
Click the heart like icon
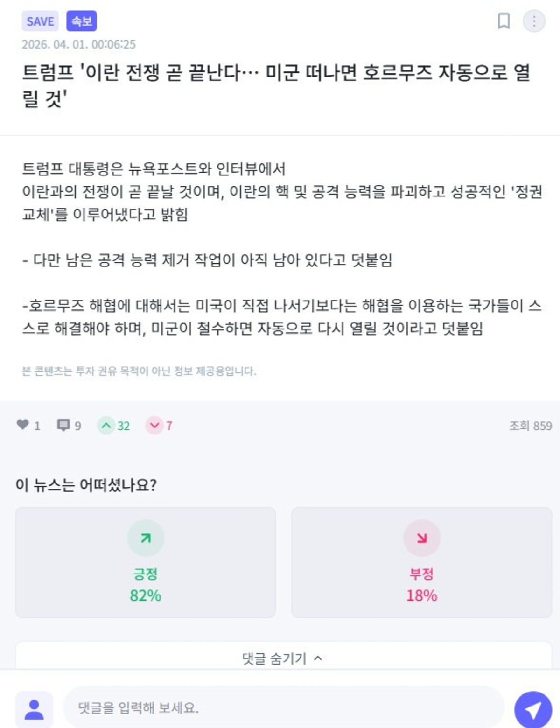pyautogui.click(x=23, y=425)
